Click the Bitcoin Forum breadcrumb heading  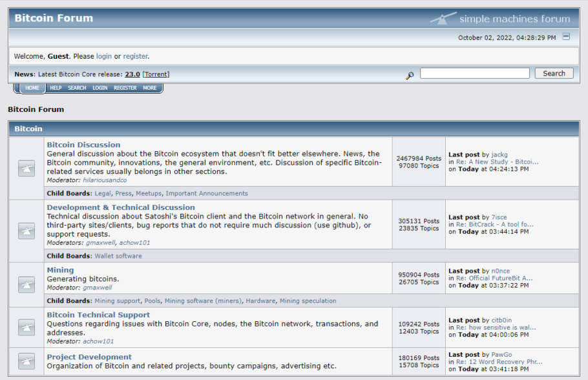[36, 109]
